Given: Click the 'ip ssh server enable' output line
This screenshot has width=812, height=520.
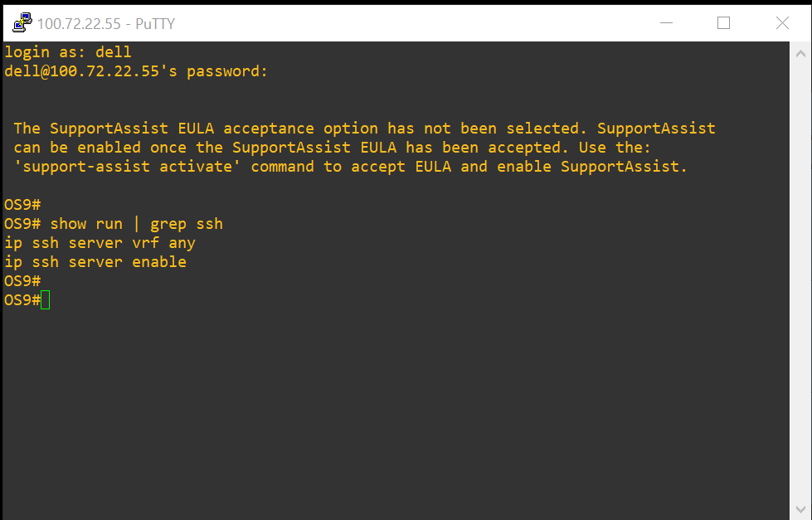Looking at the screenshot, I should pos(94,261).
